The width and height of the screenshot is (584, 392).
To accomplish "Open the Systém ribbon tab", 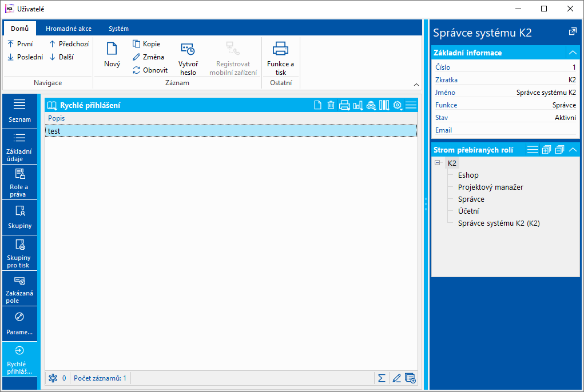I will pyautogui.click(x=118, y=29).
